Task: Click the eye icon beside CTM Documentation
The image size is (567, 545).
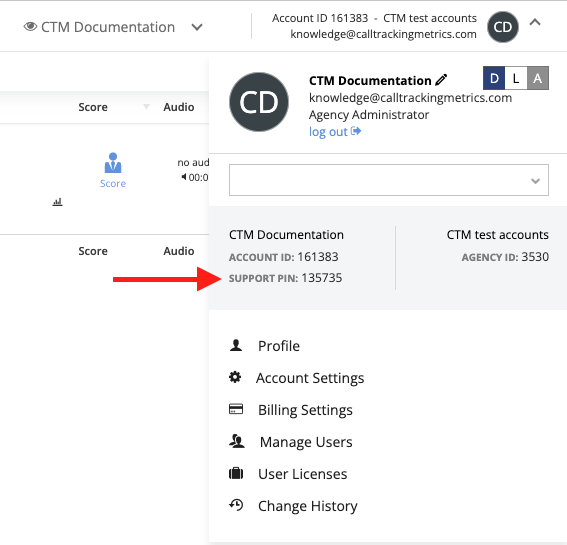Action: [x=30, y=26]
